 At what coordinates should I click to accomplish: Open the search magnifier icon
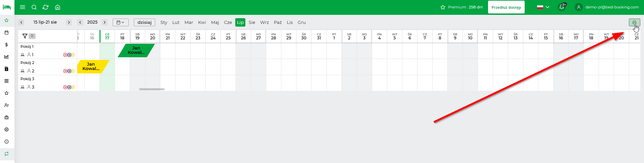point(34,7)
